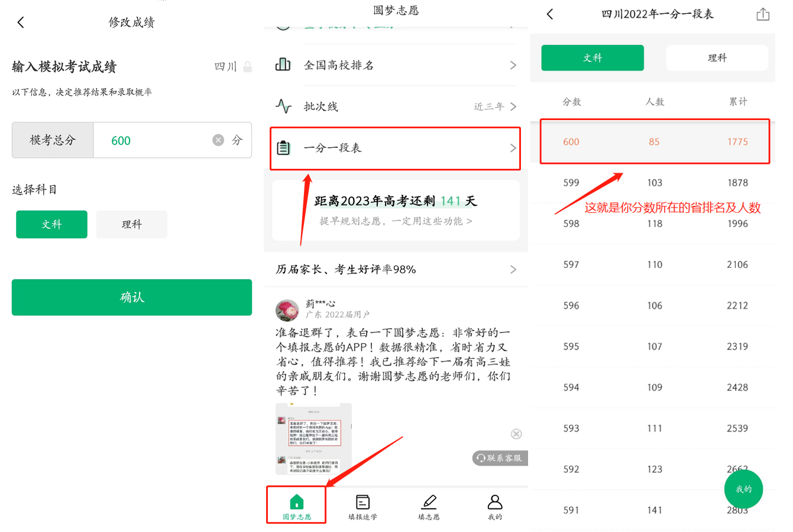Open the 全国高校排名 bar chart icon
The image size is (793, 532).
pos(283,64)
